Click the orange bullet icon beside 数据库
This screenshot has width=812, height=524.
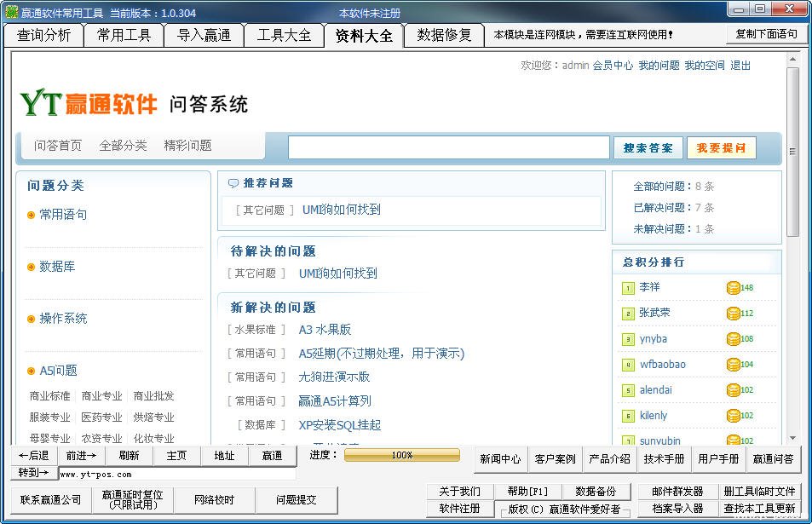(x=31, y=267)
